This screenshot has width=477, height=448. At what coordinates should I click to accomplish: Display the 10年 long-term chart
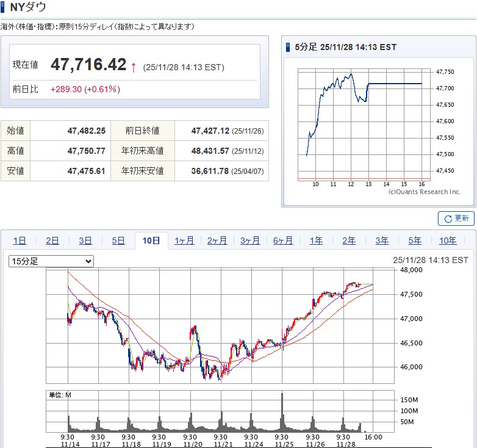(x=448, y=240)
